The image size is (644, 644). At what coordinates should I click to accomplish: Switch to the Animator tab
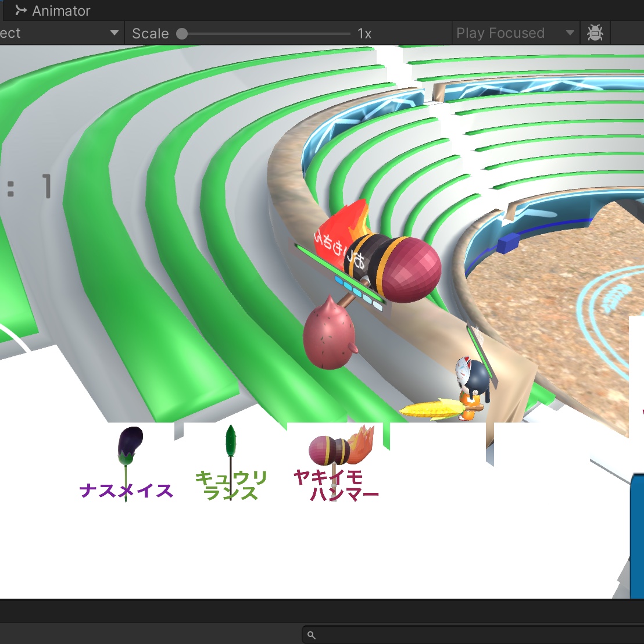(x=60, y=11)
